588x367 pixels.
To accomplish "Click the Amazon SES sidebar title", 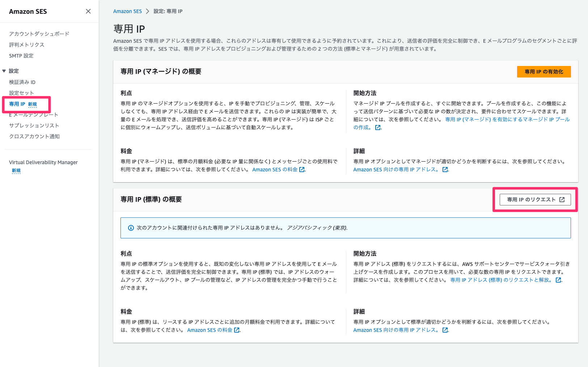I will pyautogui.click(x=28, y=12).
